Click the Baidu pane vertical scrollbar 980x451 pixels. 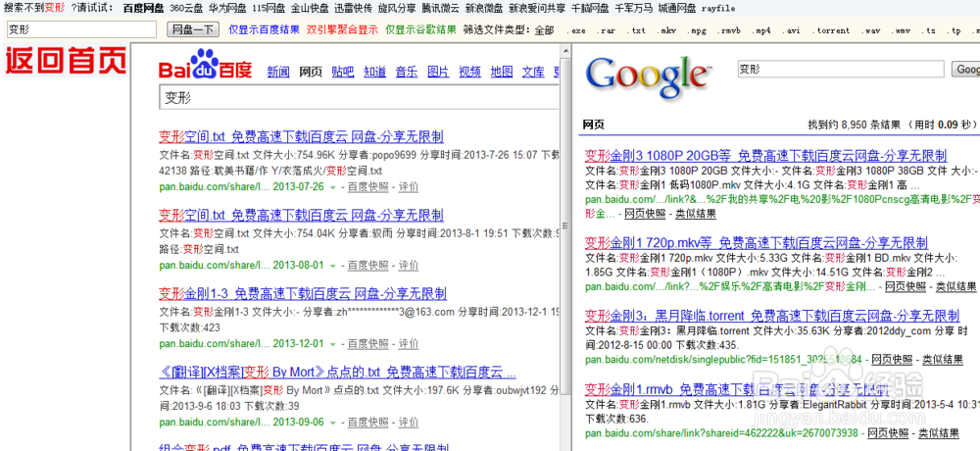point(565,225)
